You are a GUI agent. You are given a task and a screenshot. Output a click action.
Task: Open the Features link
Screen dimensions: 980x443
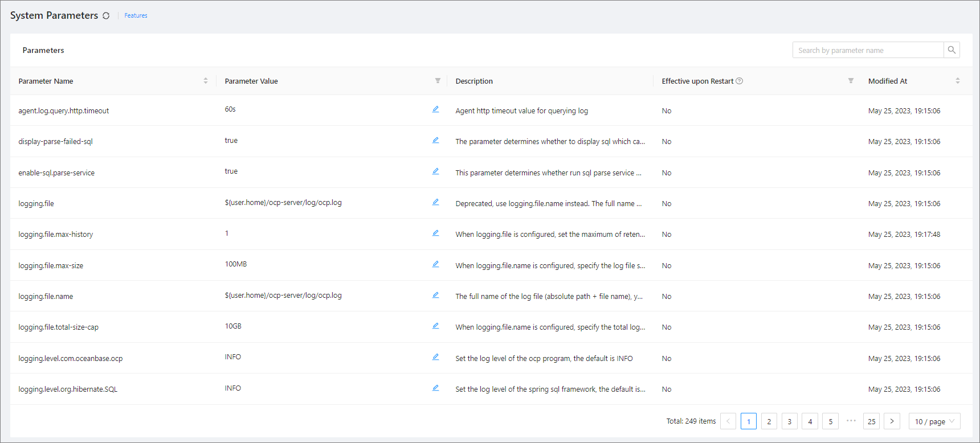point(136,16)
